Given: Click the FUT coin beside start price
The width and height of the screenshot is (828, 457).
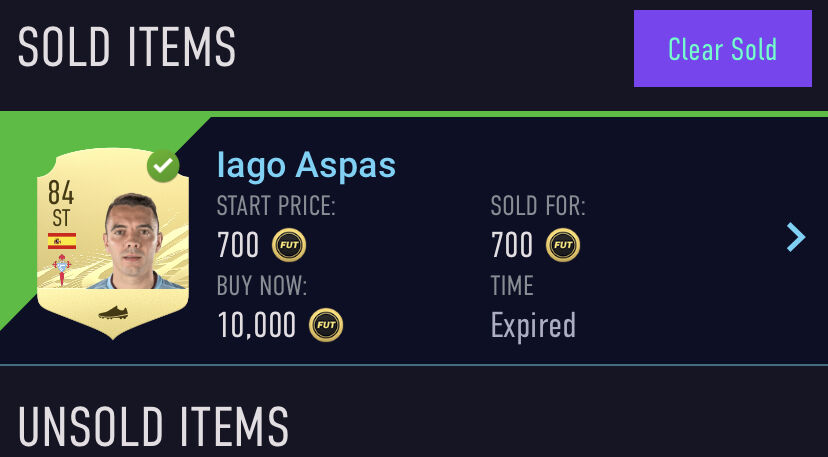Looking at the screenshot, I should pos(289,245).
